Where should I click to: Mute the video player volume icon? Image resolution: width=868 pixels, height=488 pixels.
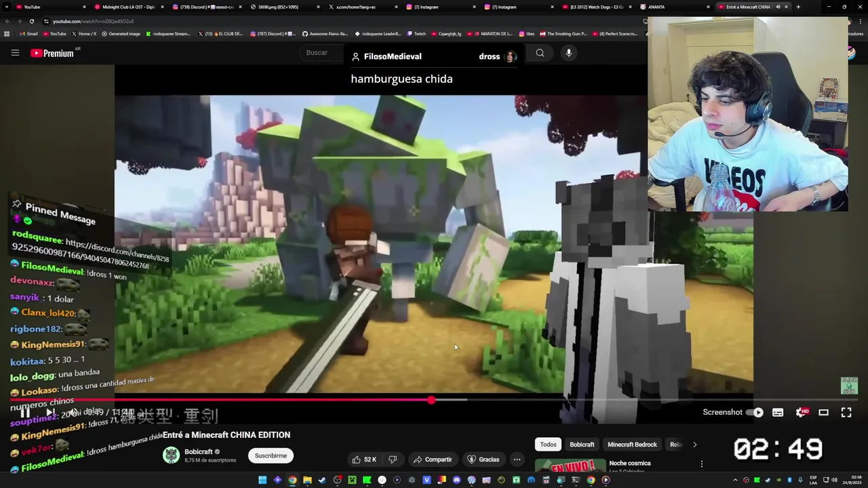pos(74,412)
